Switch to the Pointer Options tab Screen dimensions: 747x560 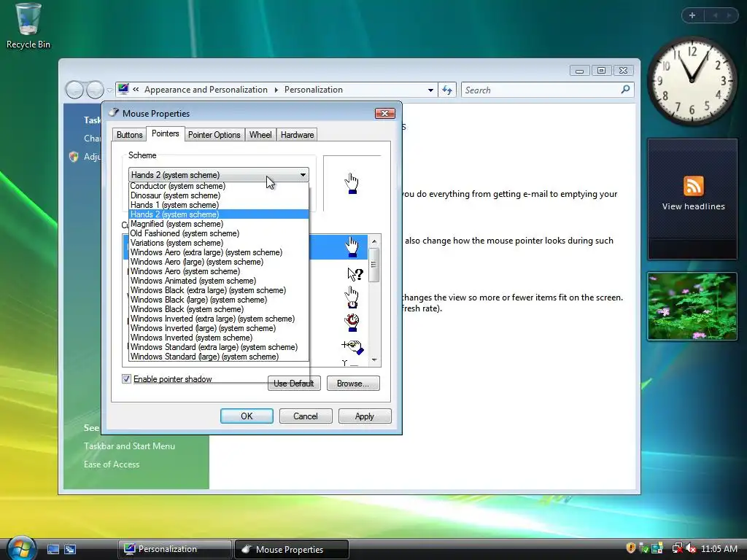click(214, 135)
